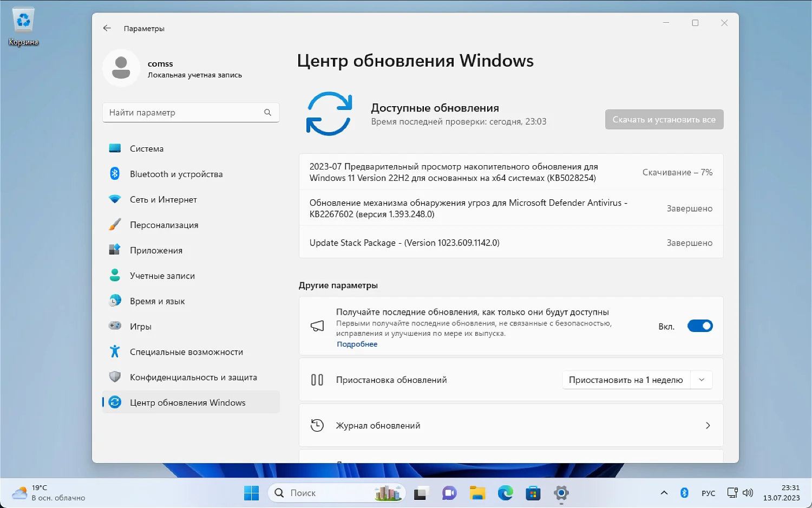Click the large blue update arrows icon
Image resolution: width=812 pixels, height=508 pixels.
point(329,114)
